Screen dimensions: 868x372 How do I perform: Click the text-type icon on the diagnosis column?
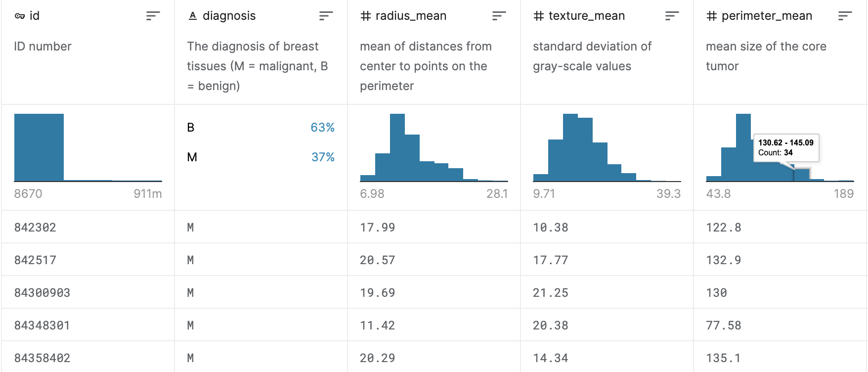point(192,15)
